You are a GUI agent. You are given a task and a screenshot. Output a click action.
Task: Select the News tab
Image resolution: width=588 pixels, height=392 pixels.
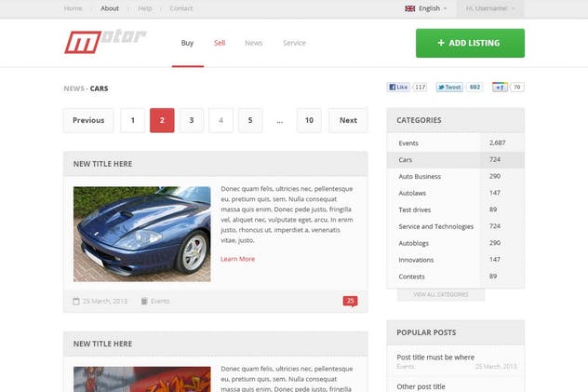click(x=254, y=43)
